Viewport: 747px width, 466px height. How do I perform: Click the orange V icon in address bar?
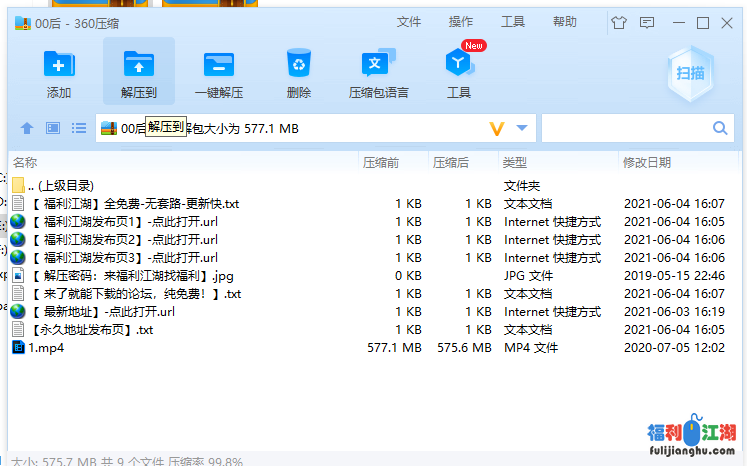click(497, 128)
